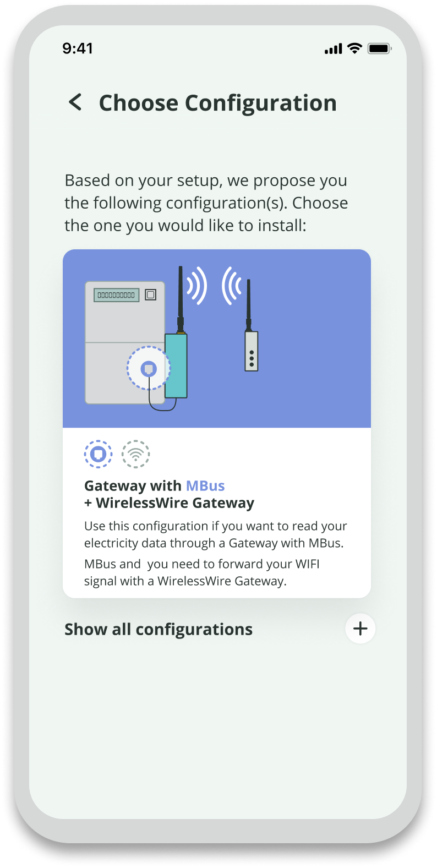This screenshot has width=437, height=868.
Task: Select the Gateway with MBus configuration card title
Action: 155,486
